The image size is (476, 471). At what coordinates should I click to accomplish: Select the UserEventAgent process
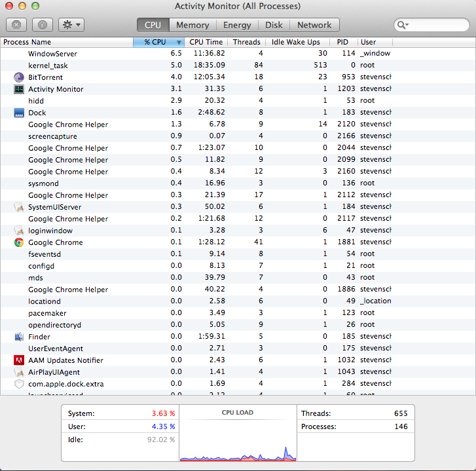tap(238, 349)
